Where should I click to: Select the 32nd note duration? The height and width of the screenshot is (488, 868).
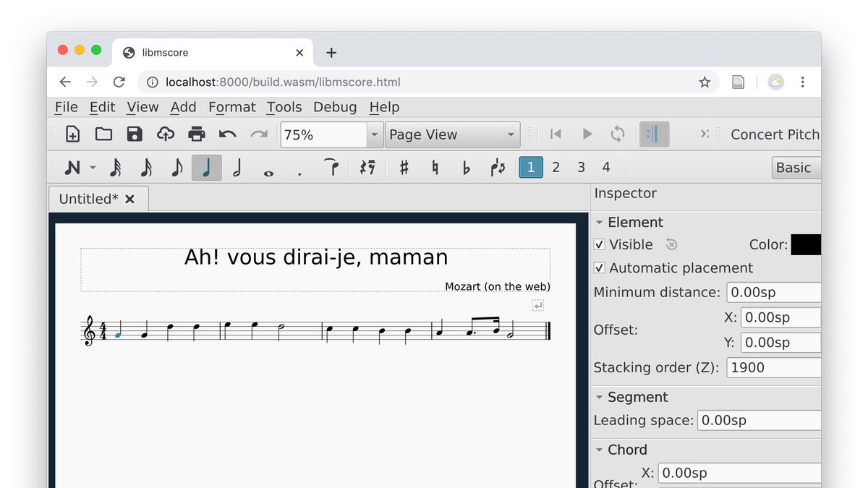(x=115, y=168)
